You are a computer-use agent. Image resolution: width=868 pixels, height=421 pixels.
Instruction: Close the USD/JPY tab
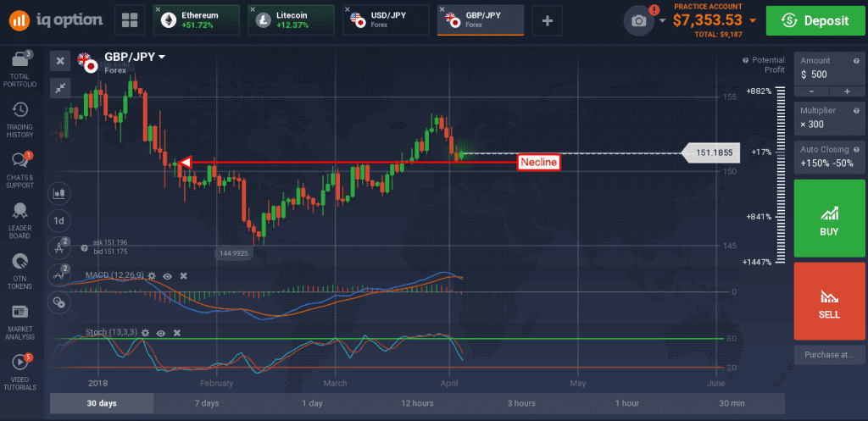click(348, 10)
